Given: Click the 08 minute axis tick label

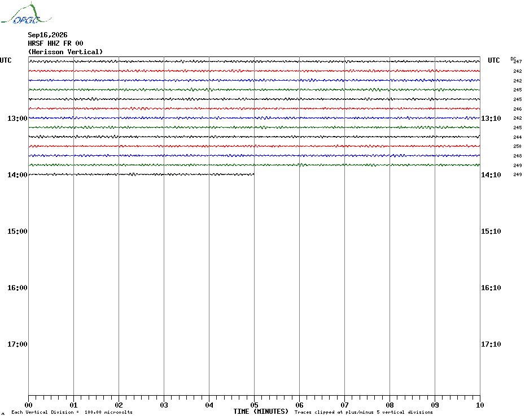Looking at the screenshot, I should point(390,405).
